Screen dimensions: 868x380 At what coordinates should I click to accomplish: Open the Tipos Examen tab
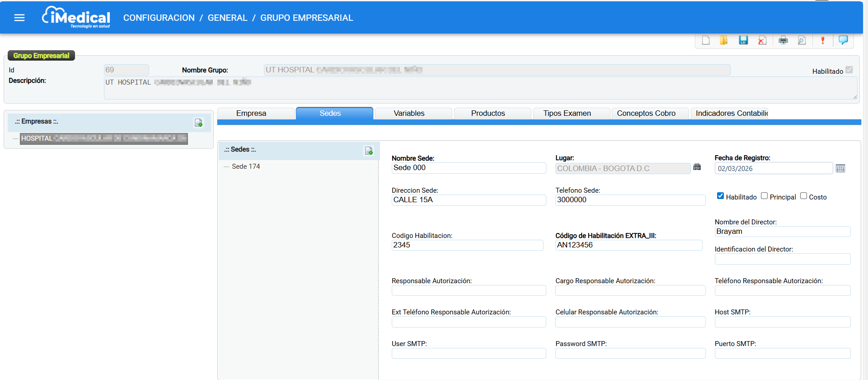567,114
